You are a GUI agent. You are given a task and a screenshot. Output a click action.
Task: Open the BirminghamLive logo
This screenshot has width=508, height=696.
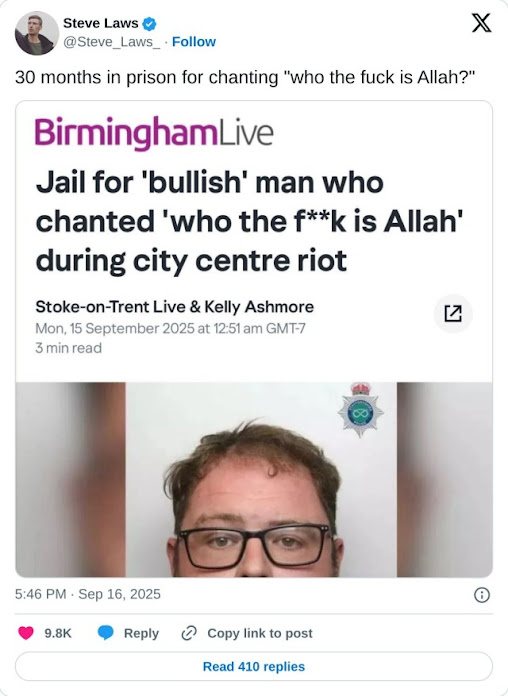(x=154, y=133)
